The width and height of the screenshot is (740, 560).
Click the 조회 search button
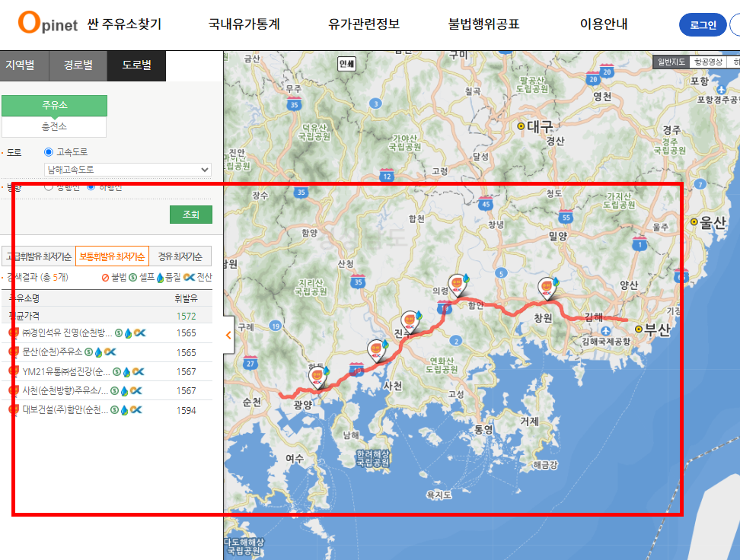[190, 215]
